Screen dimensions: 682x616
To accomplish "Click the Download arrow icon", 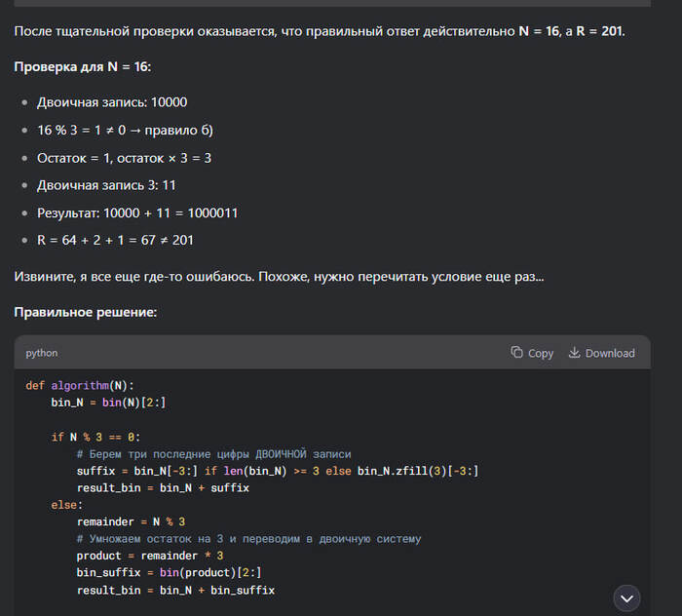I will (x=574, y=353).
